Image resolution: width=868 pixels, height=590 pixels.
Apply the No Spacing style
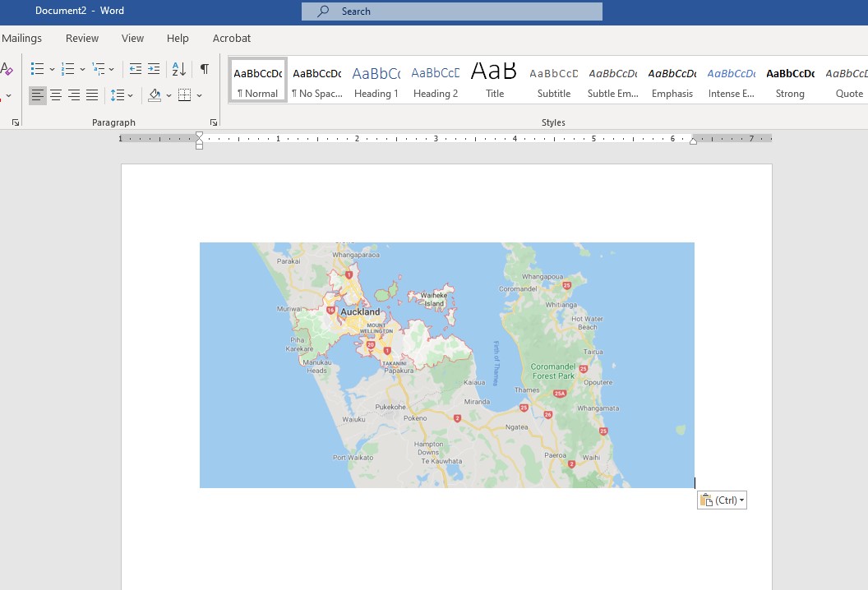pyautogui.click(x=317, y=80)
